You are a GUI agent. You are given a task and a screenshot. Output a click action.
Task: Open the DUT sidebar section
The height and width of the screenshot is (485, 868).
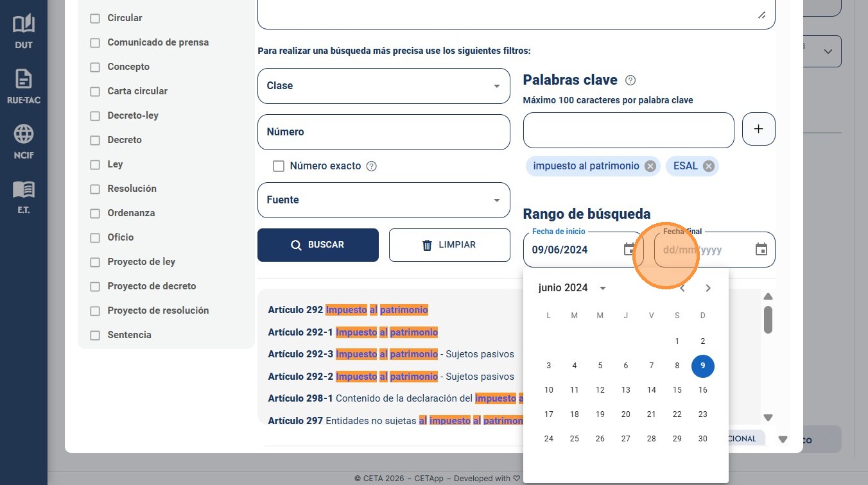(24, 31)
